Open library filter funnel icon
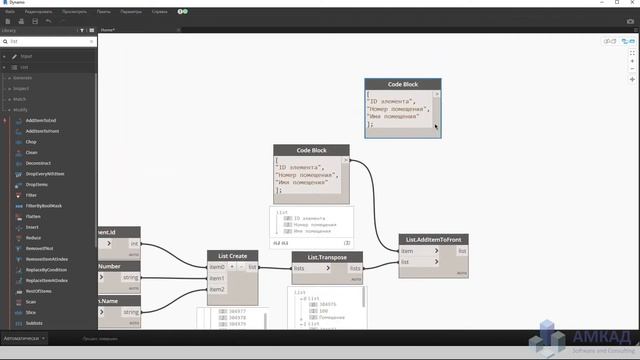Screen dimensions: 640x360 [x=82, y=30]
